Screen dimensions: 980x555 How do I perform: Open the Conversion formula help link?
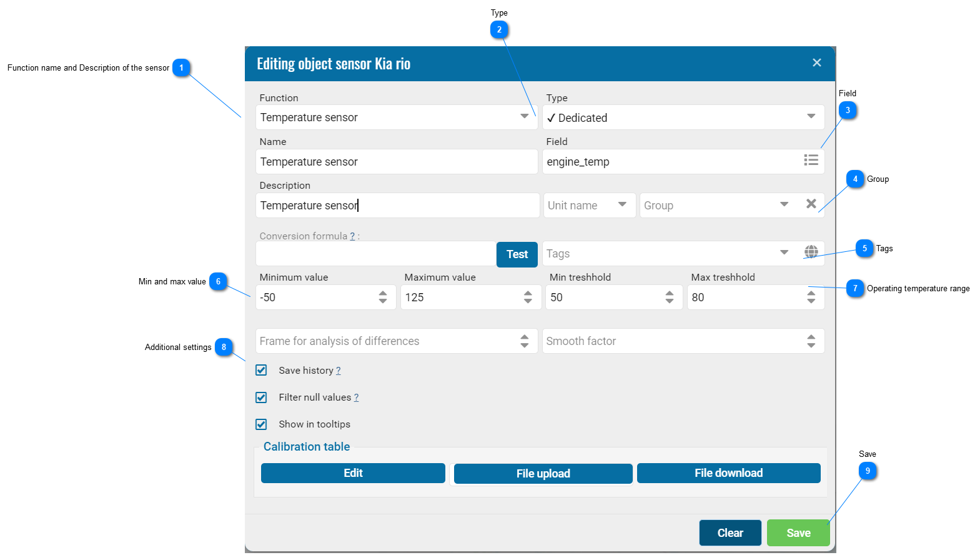(x=352, y=236)
